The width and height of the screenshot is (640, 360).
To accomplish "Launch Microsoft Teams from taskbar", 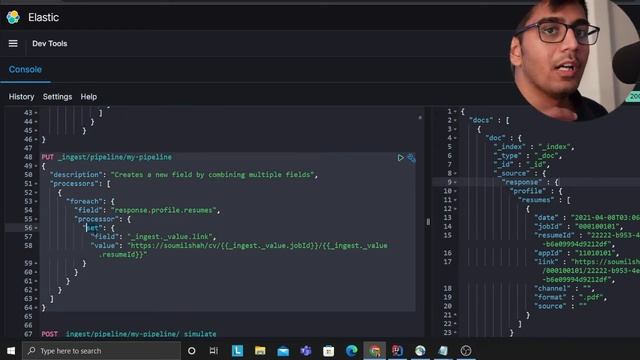I will click(x=306, y=351).
